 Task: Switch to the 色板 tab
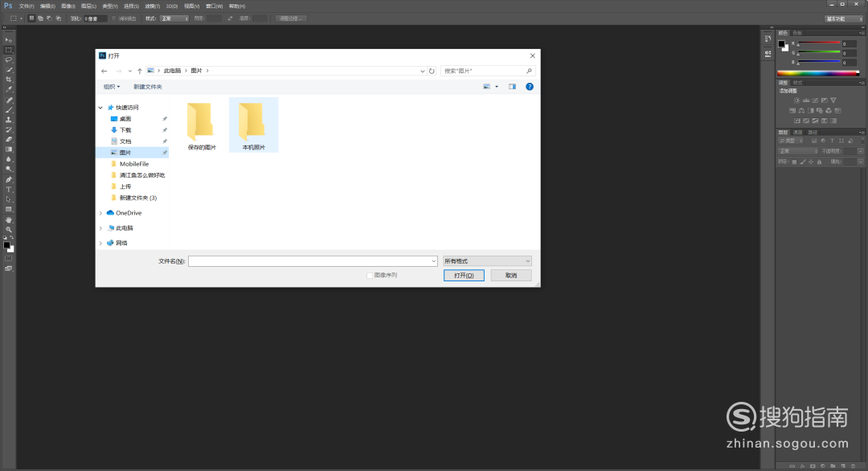pyautogui.click(x=797, y=33)
